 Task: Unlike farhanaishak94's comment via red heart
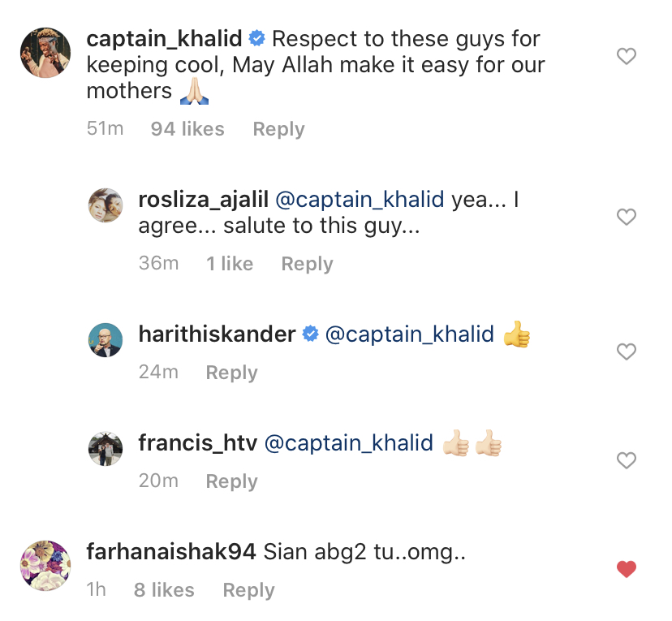tap(626, 569)
